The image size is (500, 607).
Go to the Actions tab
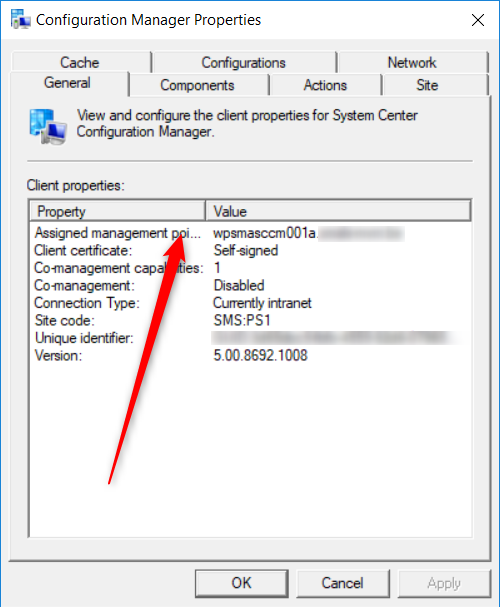(x=325, y=85)
